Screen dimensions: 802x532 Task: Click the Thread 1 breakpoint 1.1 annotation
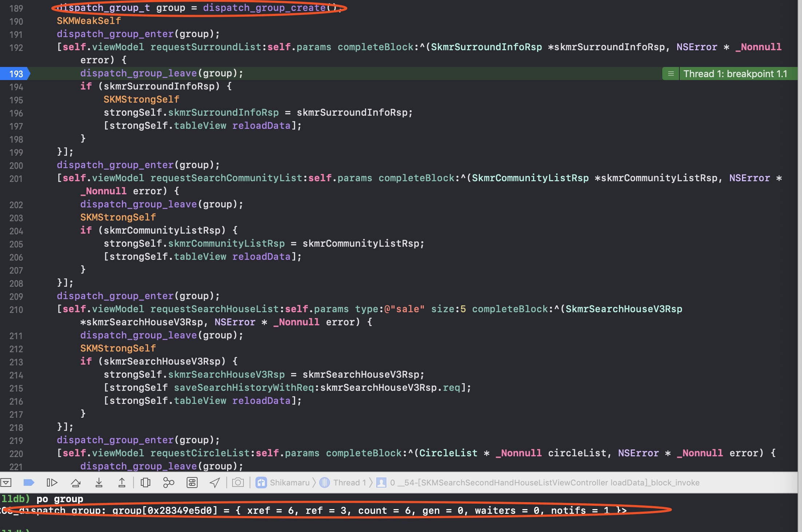tap(735, 74)
